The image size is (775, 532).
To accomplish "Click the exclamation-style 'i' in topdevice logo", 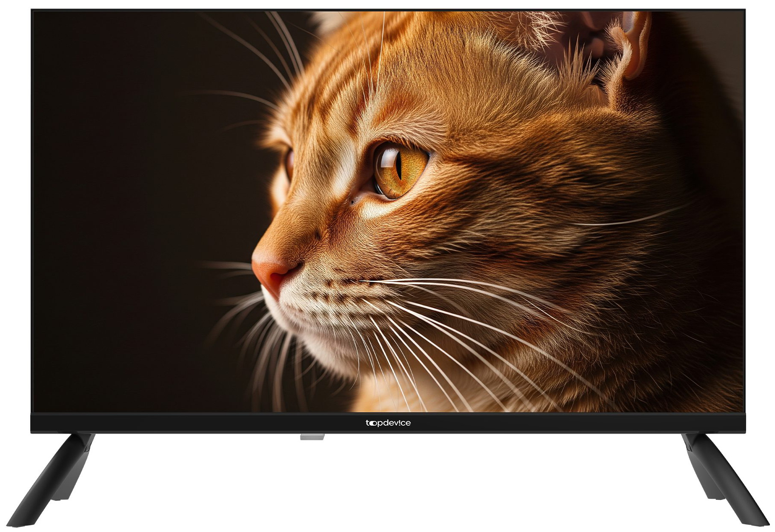I will [x=398, y=423].
